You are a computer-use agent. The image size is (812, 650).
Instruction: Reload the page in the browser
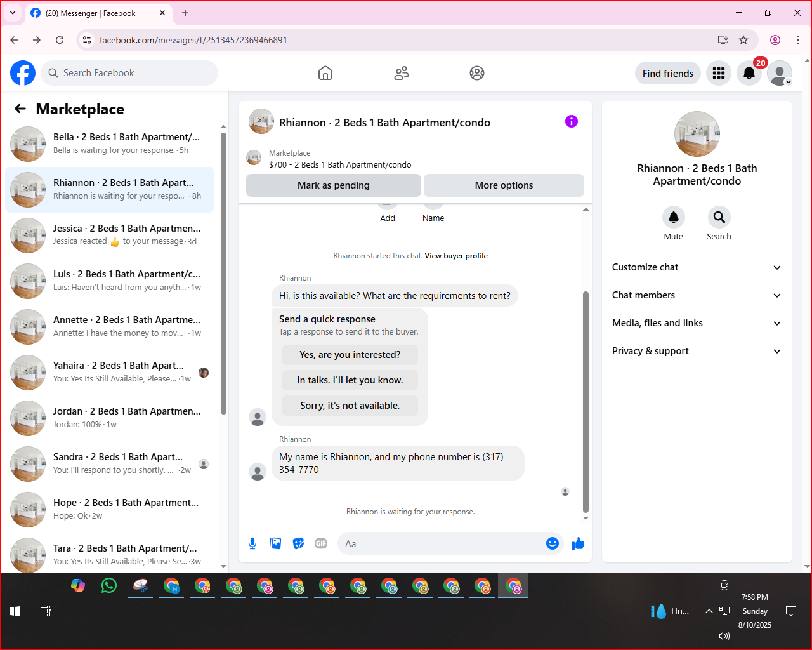coord(60,40)
